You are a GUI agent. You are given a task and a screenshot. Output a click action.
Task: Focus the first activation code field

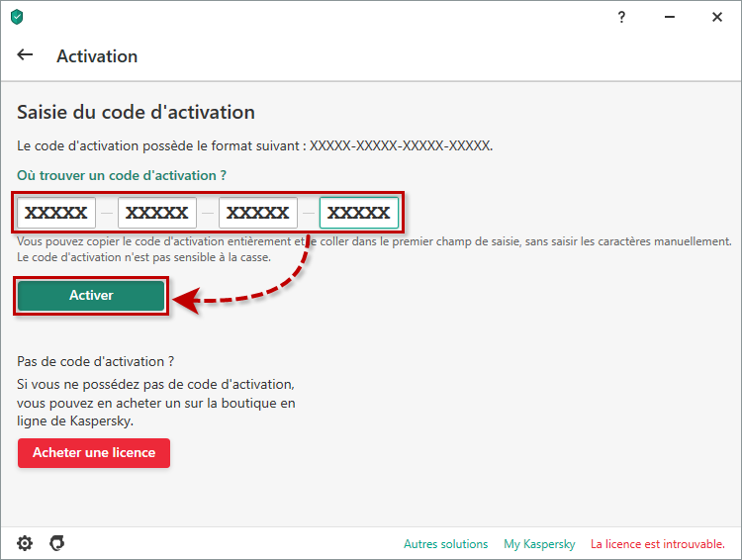[x=56, y=213]
